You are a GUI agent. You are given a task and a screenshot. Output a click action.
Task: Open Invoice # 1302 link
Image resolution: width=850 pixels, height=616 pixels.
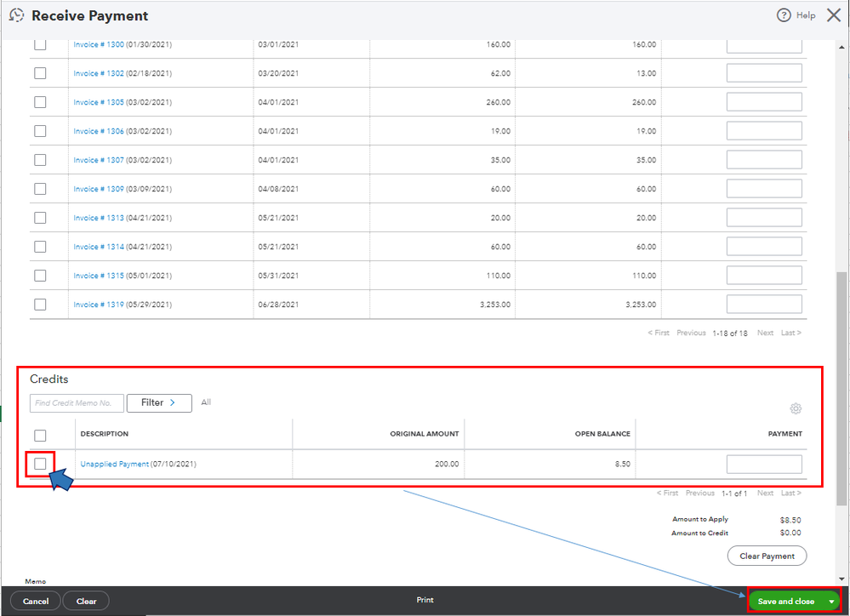(x=99, y=73)
